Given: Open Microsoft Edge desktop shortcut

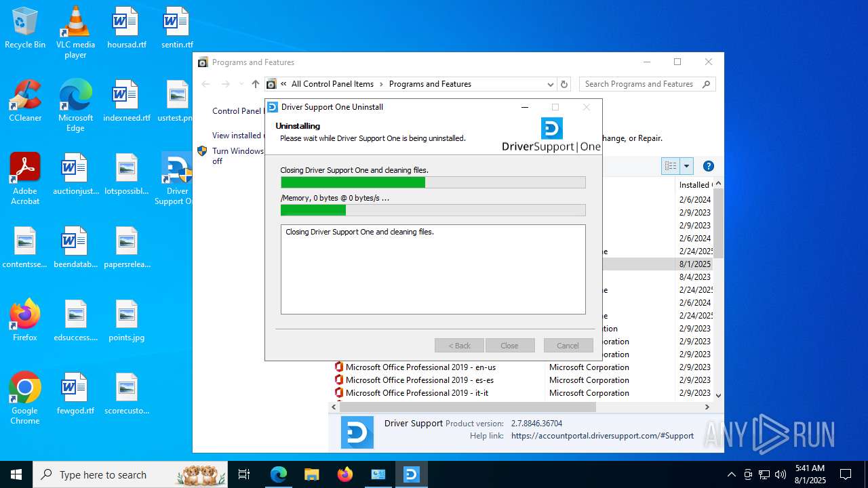Looking at the screenshot, I should pyautogui.click(x=75, y=106).
